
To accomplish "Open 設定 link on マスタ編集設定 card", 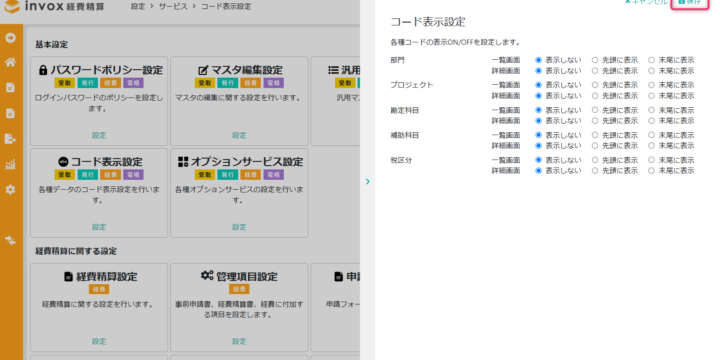I will (239, 135).
